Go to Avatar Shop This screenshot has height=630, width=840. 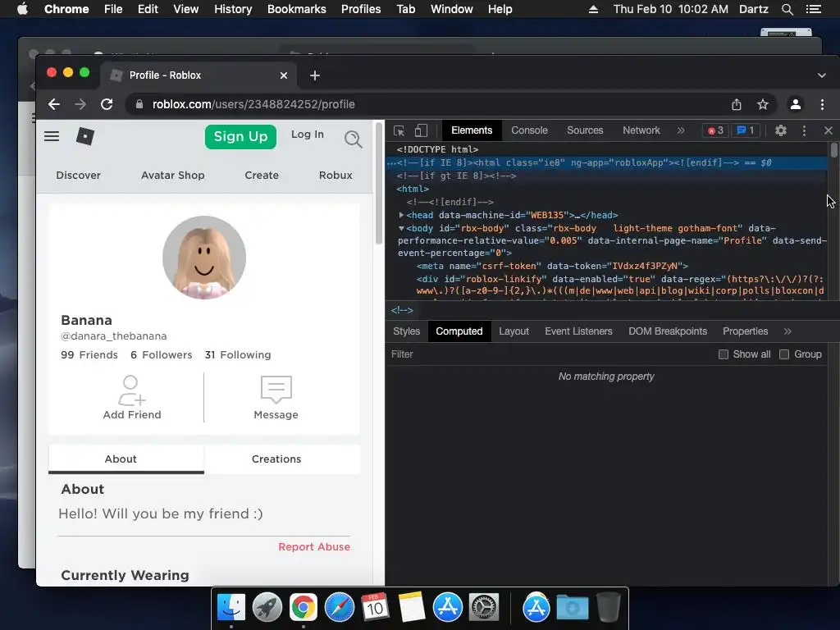coord(172,176)
